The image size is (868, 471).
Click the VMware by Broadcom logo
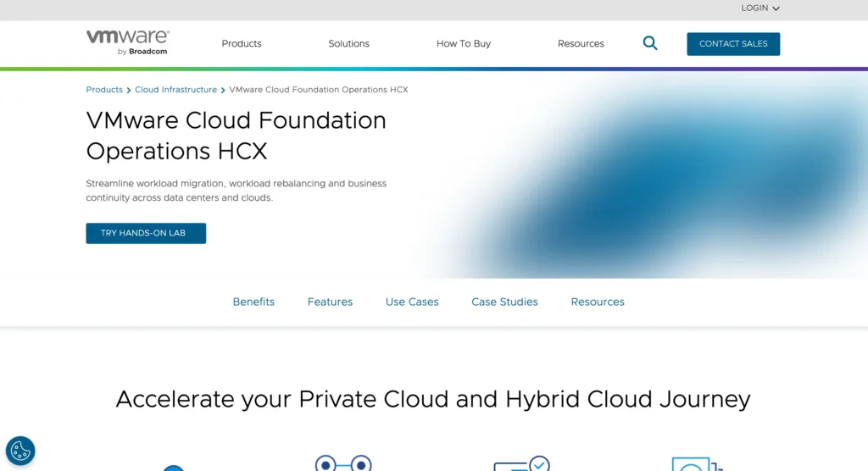pos(128,42)
